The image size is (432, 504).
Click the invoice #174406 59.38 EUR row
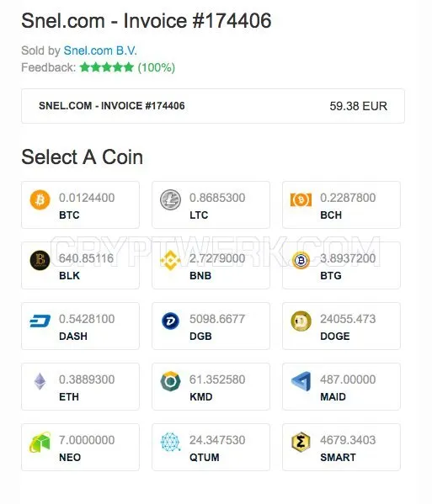click(213, 106)
